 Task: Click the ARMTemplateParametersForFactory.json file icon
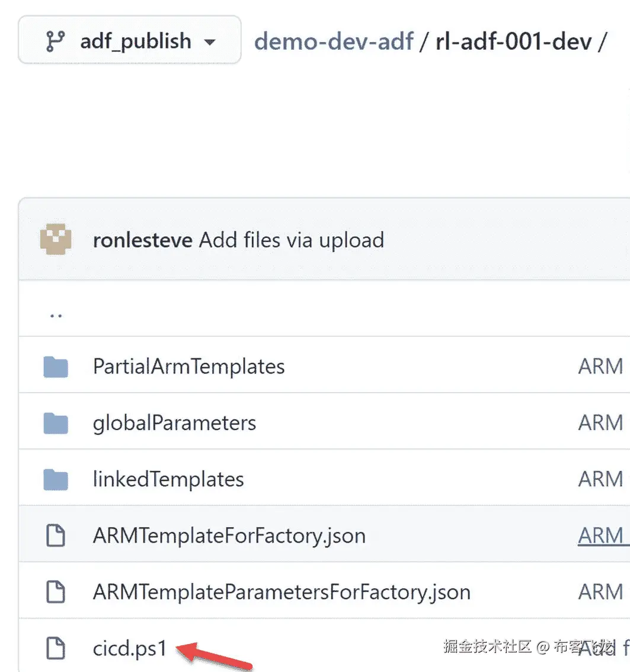click(56, 591)
